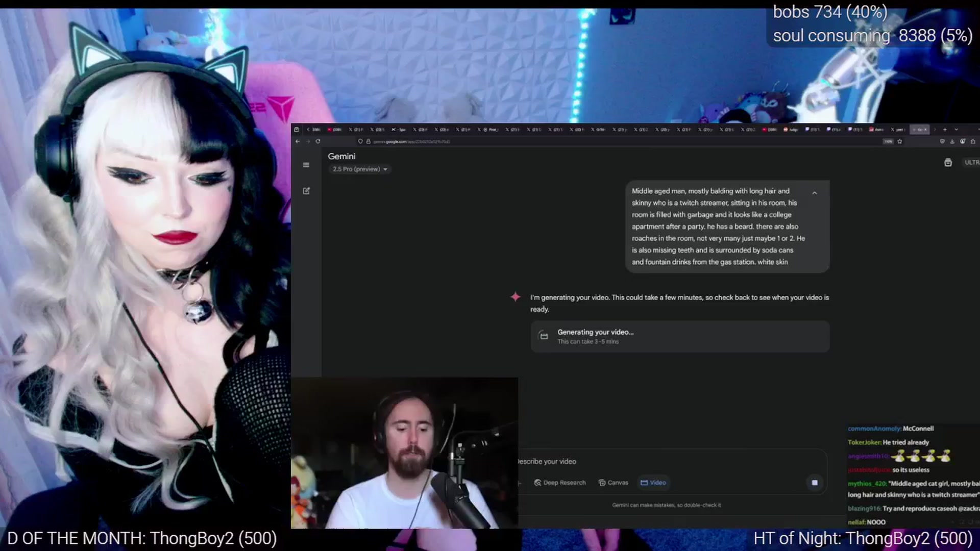The height and width of the screenshot is (551, 980).
Task: Open the 'Generating your video...' card
Action: click(680, 337)
